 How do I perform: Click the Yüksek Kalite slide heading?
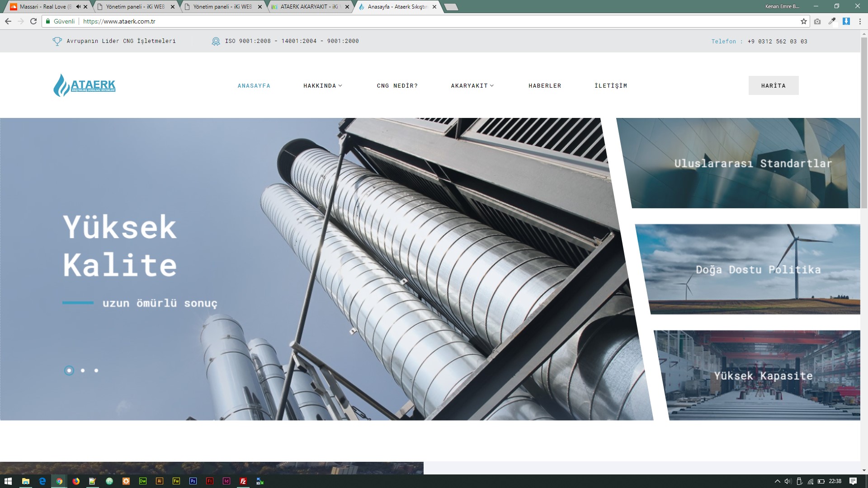coord(120,246)
